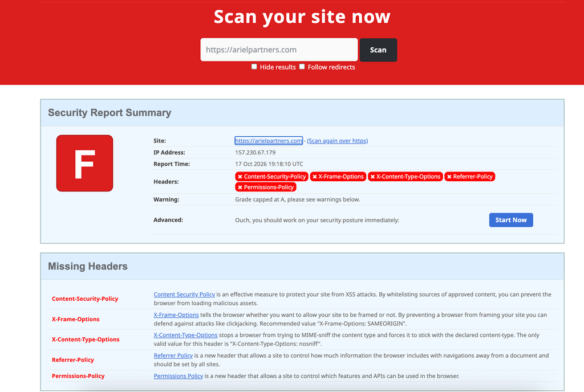Click the red X-Content-Type-Options row label

click(x=86, y=339)
